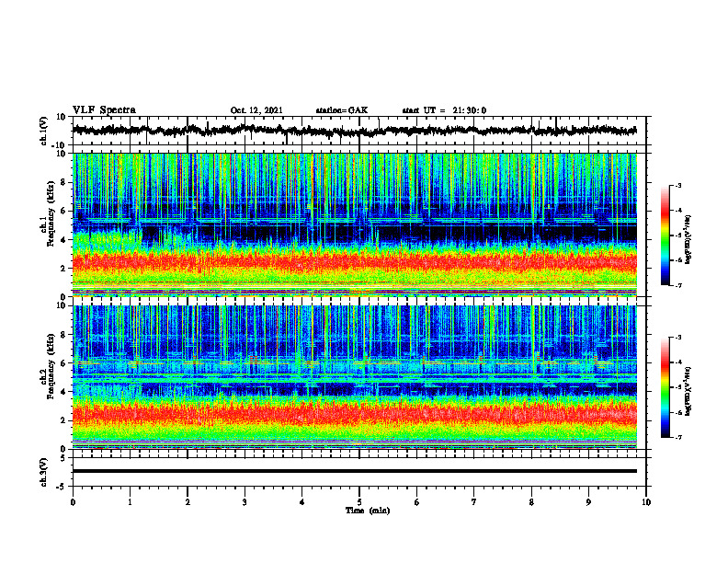728x563 pixels.
Task: Click the "8" kHz tick on ch.1 frequency axis
Action: pos(64,182)
